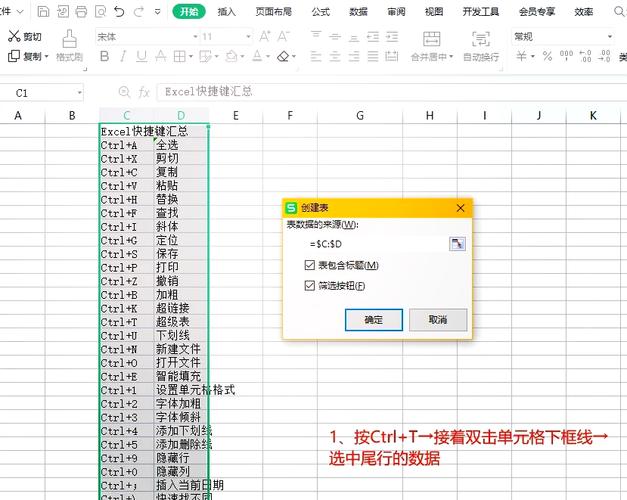Click the strikethrough A icon
Viewport: 627px width, 500px height.
(161, 56)
